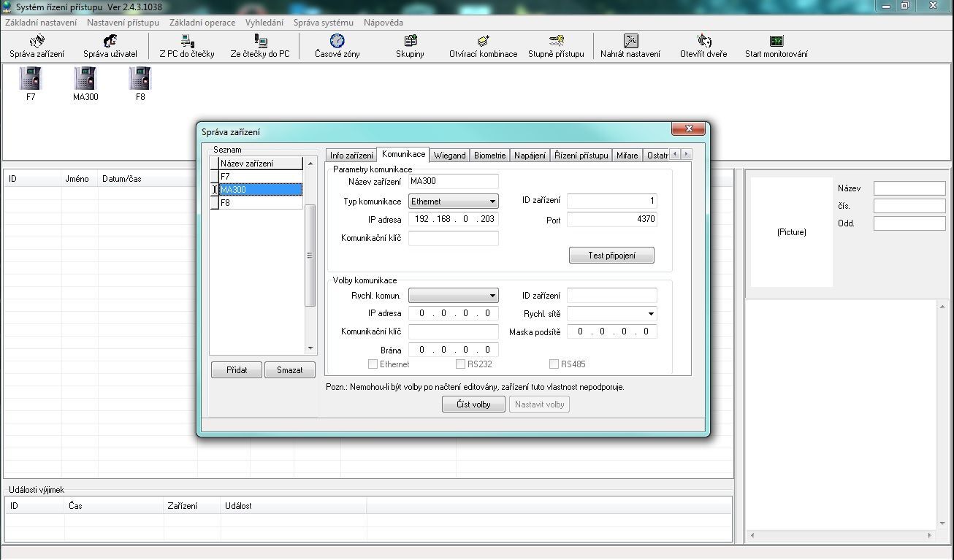The height and width of the screenshot is (560, 954).
Task: Close the Správa zařízení dialog
Action: (688, 129)
